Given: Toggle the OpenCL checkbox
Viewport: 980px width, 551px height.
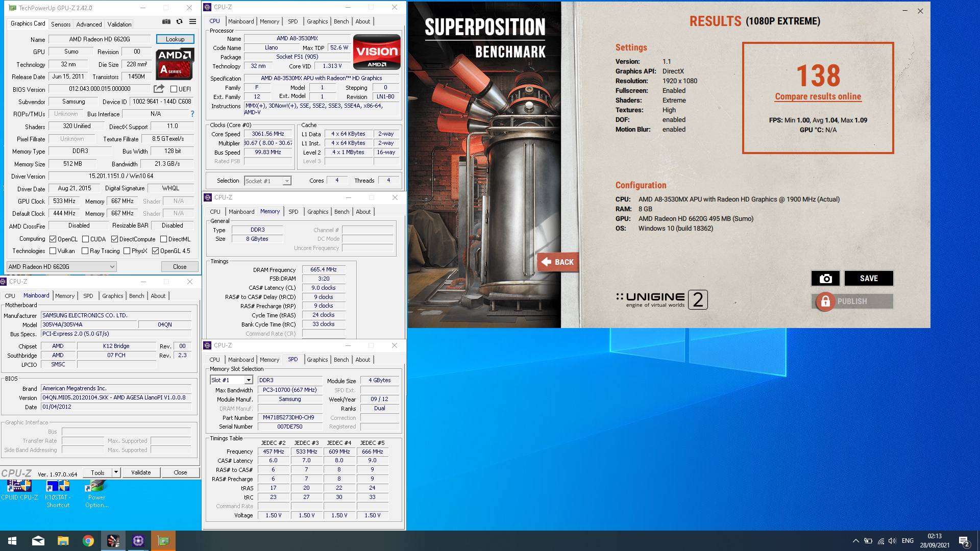Looking at the screenshot, I should click(x=53, y=239).
